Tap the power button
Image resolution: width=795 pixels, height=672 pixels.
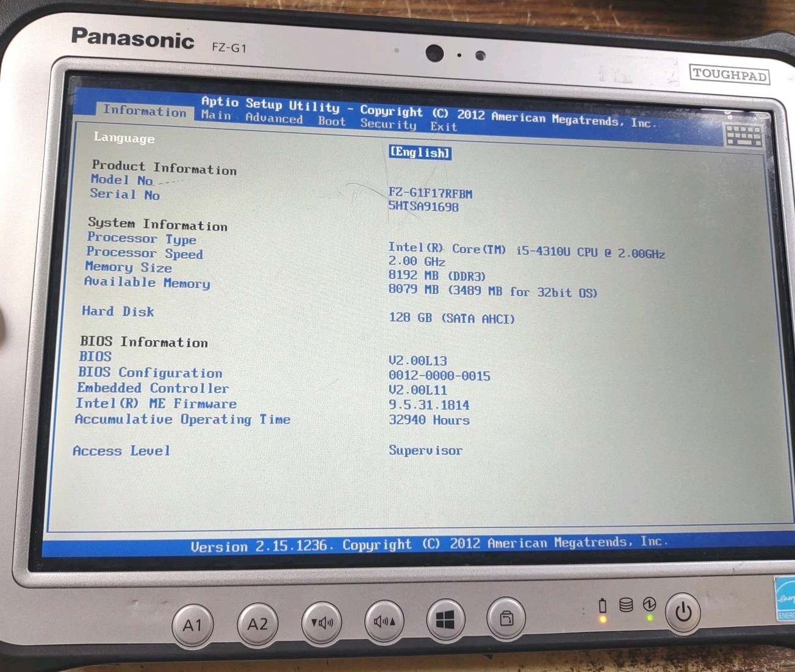point(683,612)
